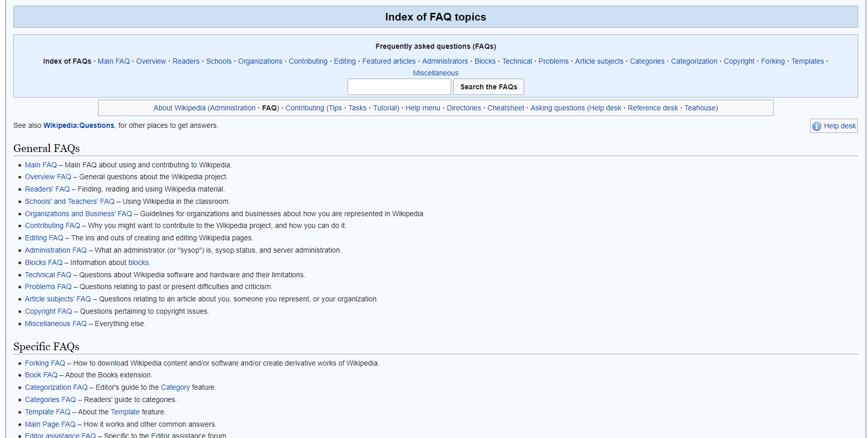Open the Article subjects' FAQ link
The height and width of the screenshot is (438, 868).
pyautogui.click(x=58, y=299)
